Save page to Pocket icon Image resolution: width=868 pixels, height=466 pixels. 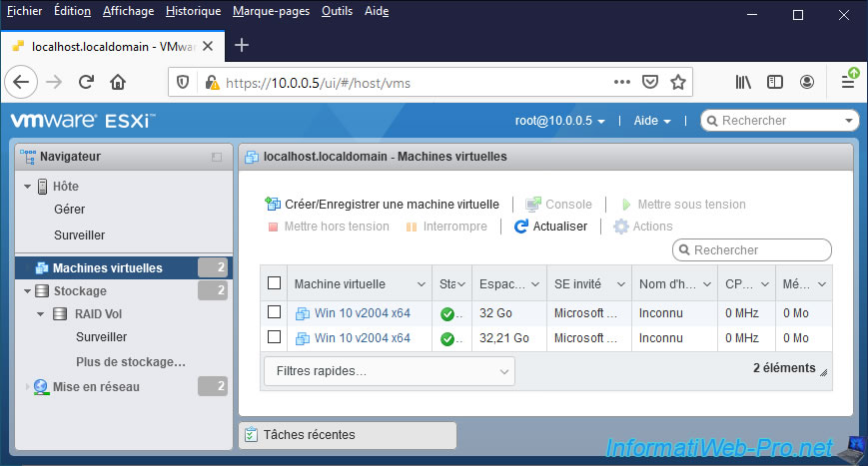tap(650, 83)
